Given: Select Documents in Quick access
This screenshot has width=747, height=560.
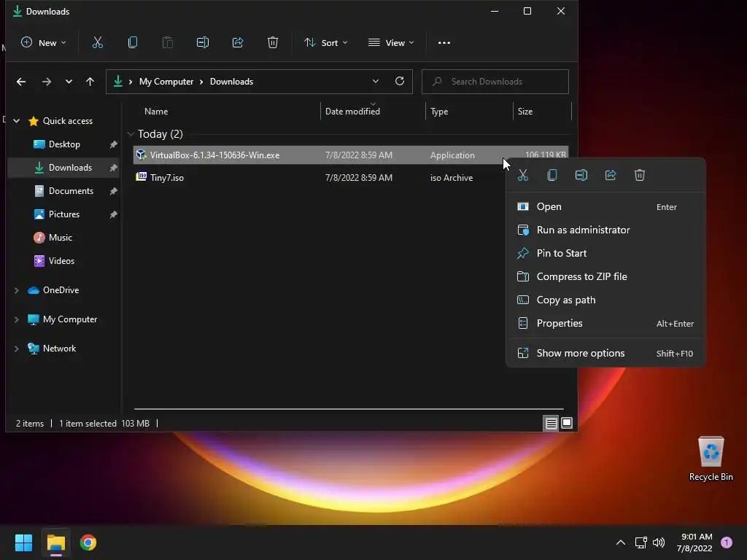Looking at the screenshot, I should (x=64, y=191).
